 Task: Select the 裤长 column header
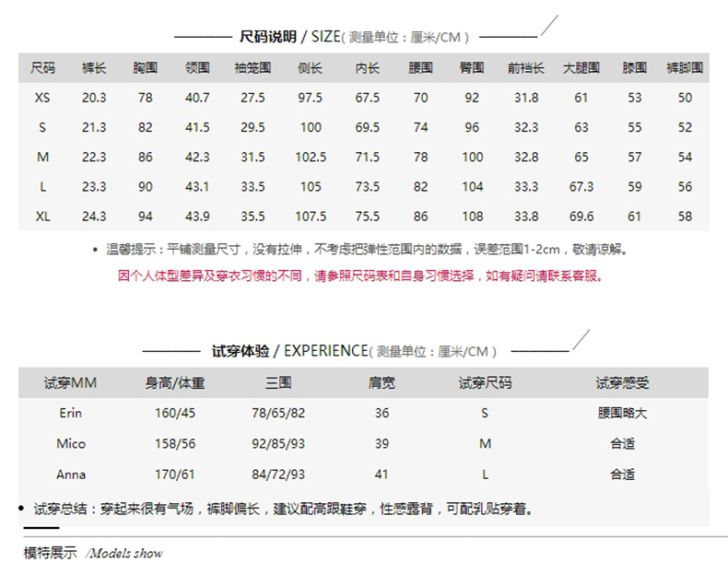click(94, 68)
